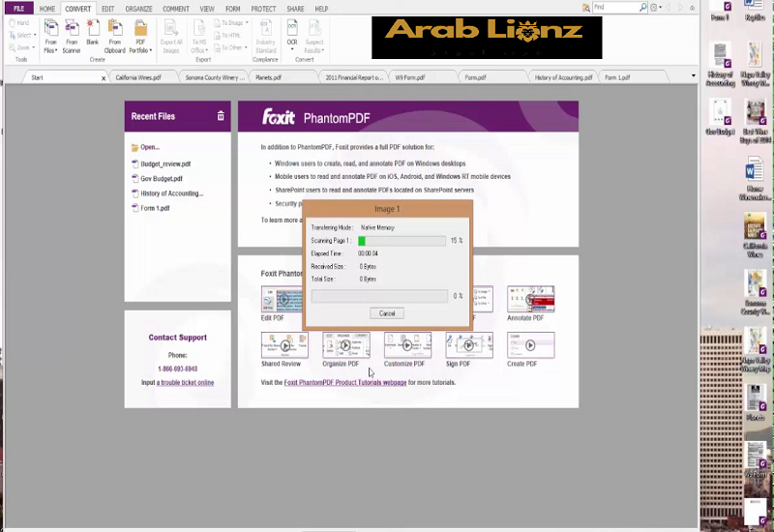Select the Hand tool in the ribbon
The height and width of the screenshot is (532, 774).
18,22
